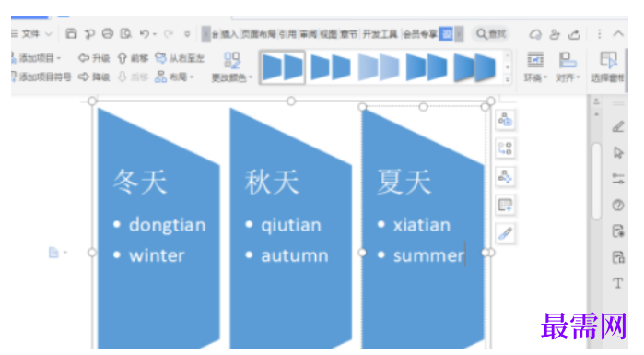Click the floating change-layout icon beside SmartArt
This screenshot has height=355, width=644.
505,148
